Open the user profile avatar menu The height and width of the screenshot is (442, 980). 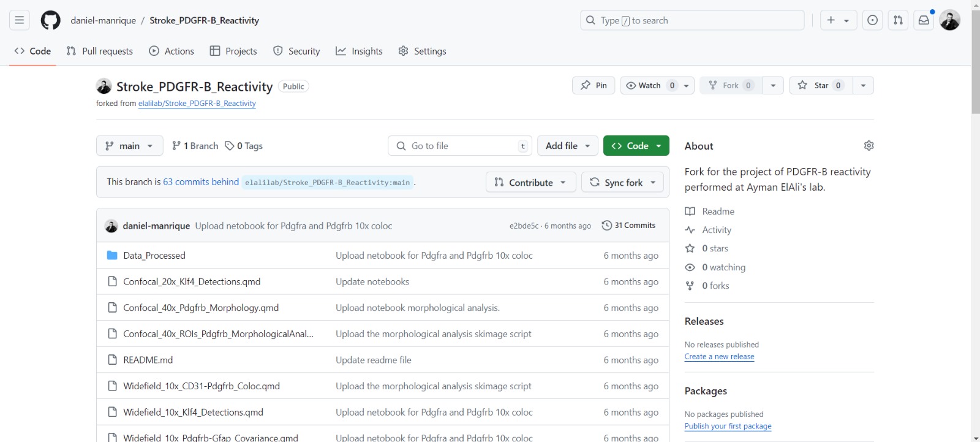pos(949,20)
